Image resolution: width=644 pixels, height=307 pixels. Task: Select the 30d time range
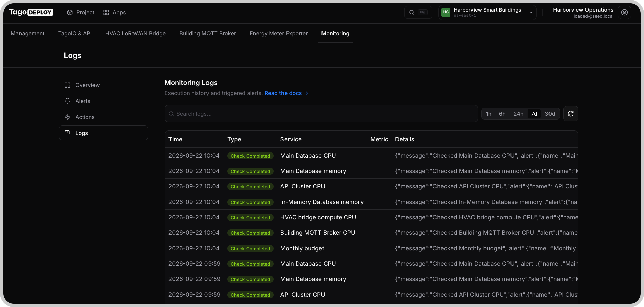click(x=550, y=114)
